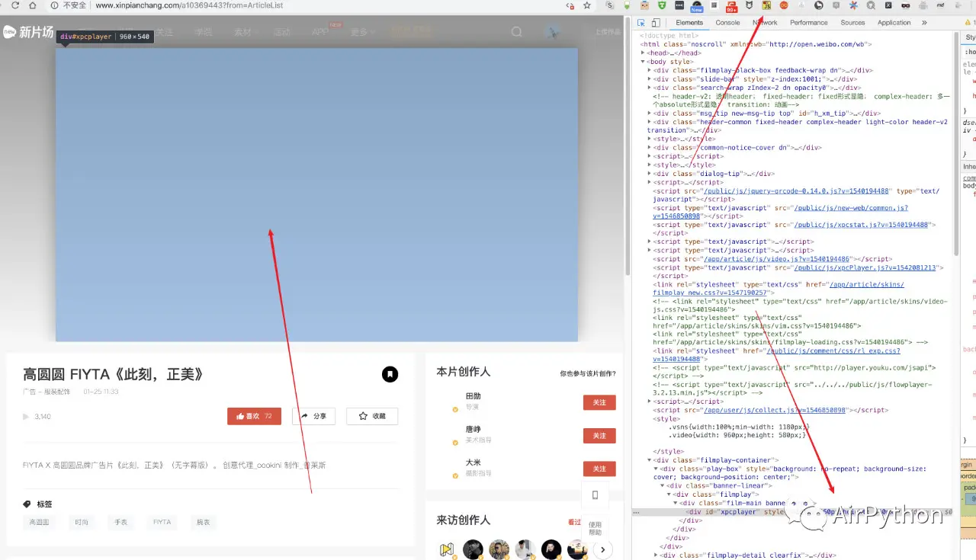Image resolution: width=976 pixels, height=560 pixels.
Task: Click the play count icon next to 3,140
Action: [26, 417]
